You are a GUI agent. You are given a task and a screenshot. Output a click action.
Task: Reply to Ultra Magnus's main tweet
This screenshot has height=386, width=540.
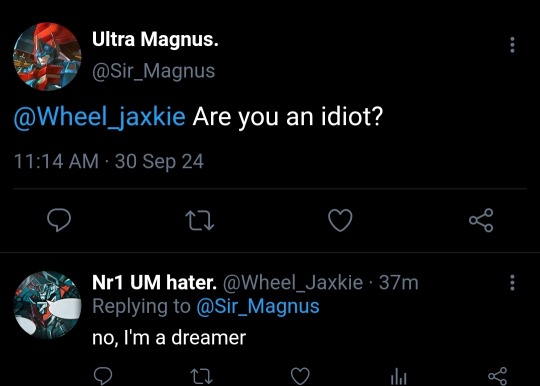click(x=59, y=220)
